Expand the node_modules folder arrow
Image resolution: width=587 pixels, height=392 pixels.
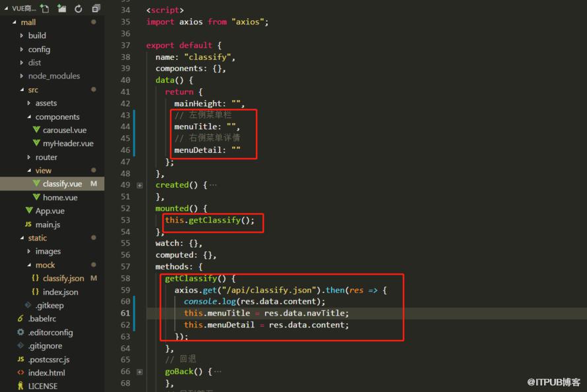tap(21, 76)
